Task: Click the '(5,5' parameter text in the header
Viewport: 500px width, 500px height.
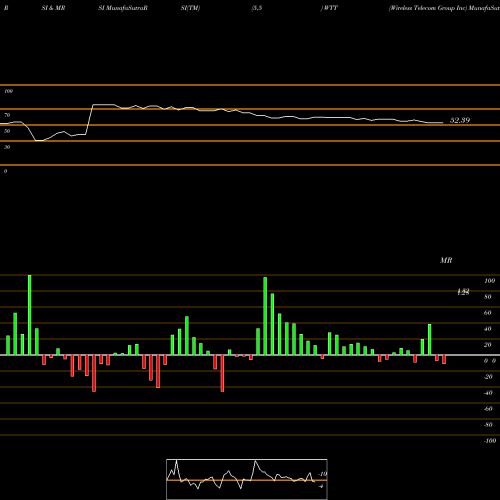Action: 257,8
